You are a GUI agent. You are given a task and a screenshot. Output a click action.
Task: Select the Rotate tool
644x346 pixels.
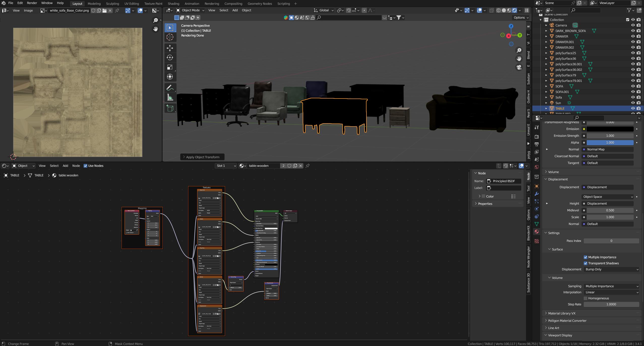170,57
